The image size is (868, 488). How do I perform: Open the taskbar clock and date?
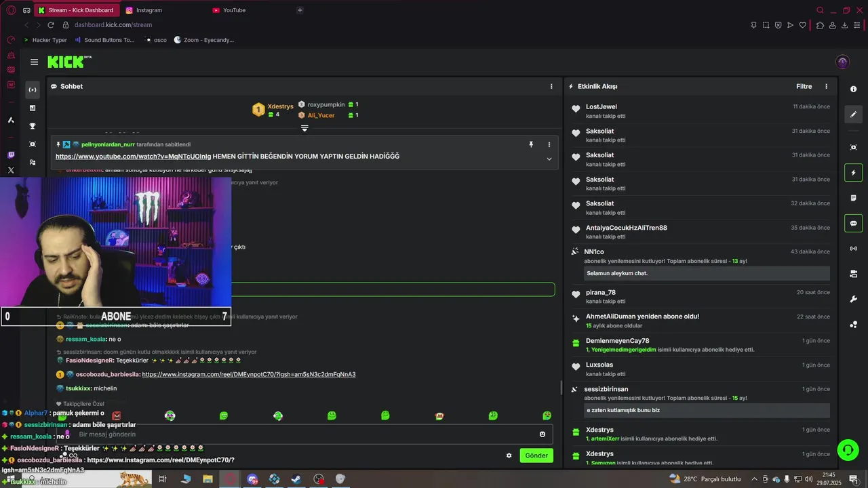(829, 479)
